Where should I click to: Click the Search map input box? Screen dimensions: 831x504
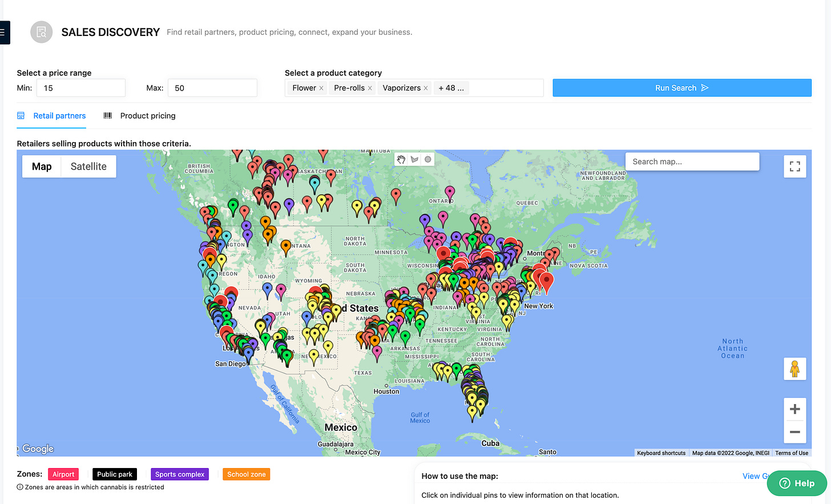(692, 162)
